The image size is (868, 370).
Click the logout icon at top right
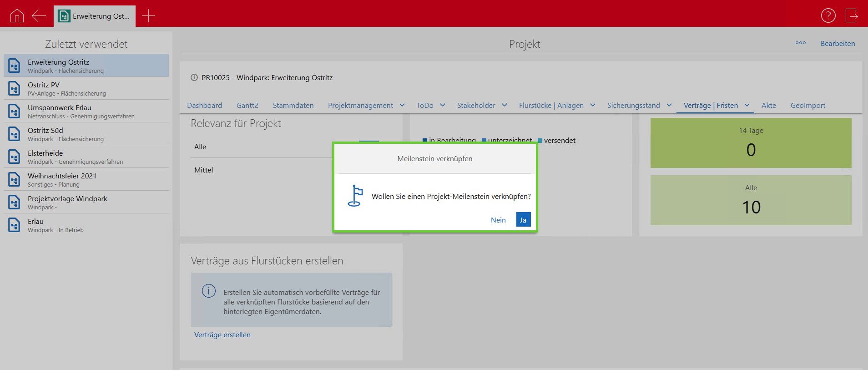(x=851, y=15)
